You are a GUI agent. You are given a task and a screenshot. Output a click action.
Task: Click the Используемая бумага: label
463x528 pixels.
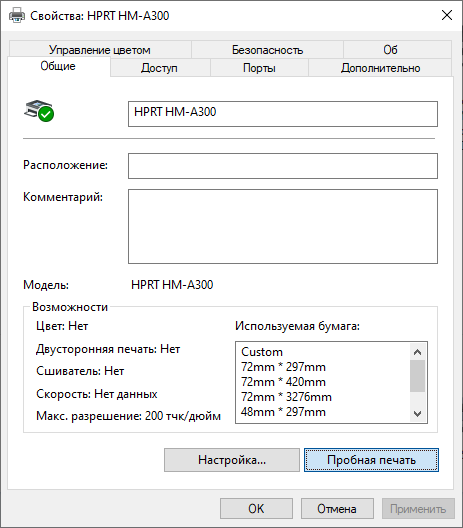[297, 326]
